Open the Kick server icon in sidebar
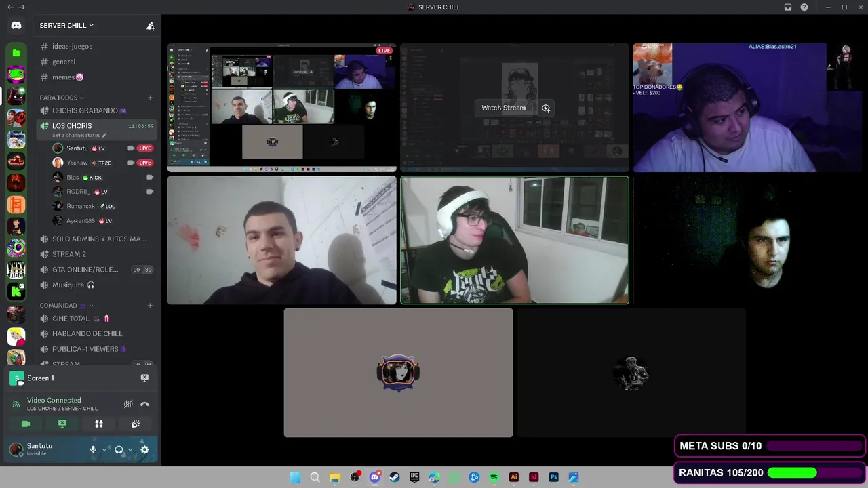Screen dimensions: 868x488 tap(16, 291)
